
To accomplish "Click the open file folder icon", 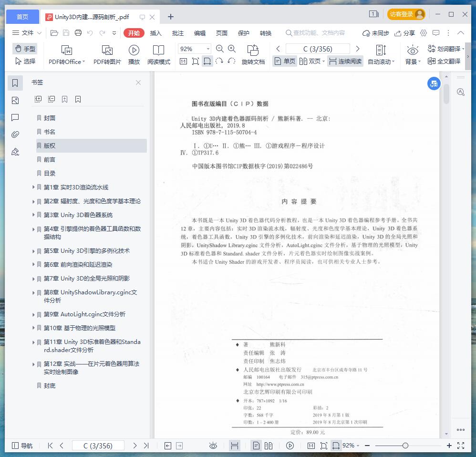I will (54, 33).
